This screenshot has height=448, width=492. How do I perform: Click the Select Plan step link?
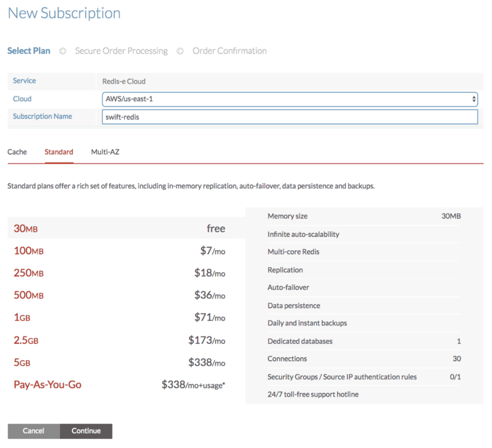[x=29, y=51]
